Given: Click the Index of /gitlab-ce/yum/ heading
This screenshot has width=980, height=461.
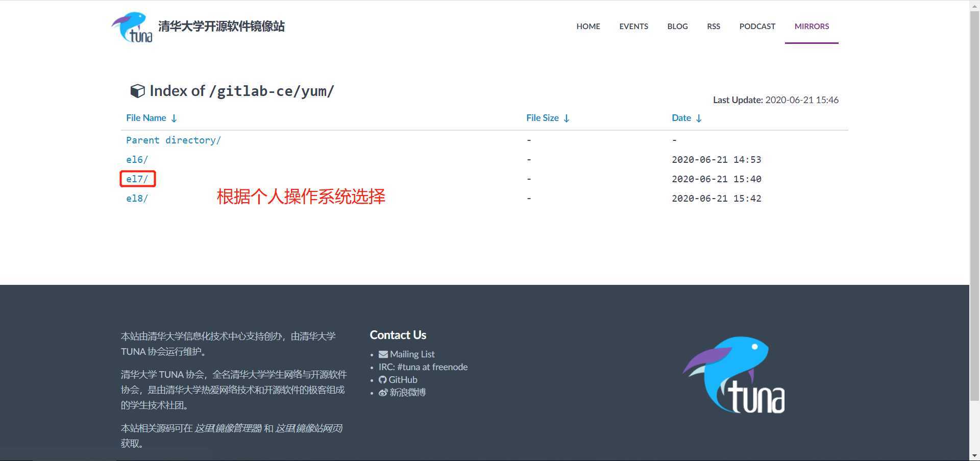Looking at the screenshot, I should 242,91.
